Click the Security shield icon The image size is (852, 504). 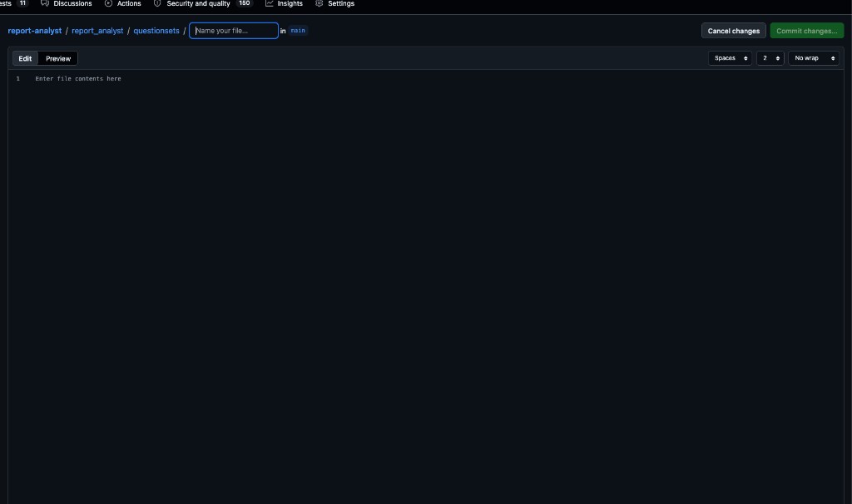[157, 3]
